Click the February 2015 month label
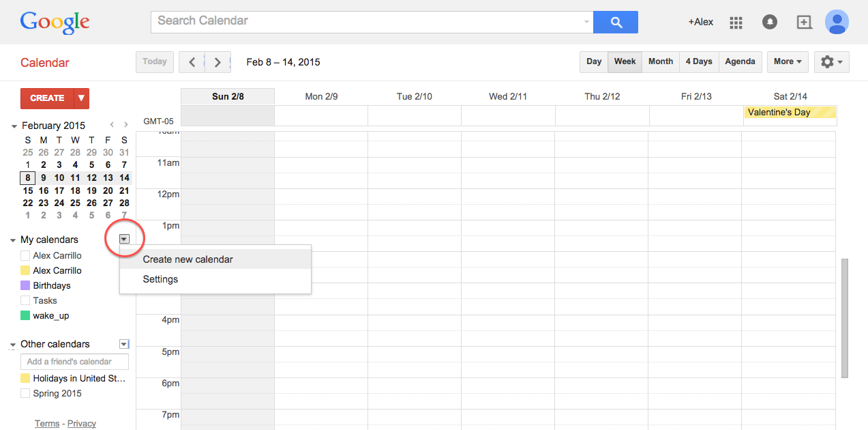 pos(54,126)
